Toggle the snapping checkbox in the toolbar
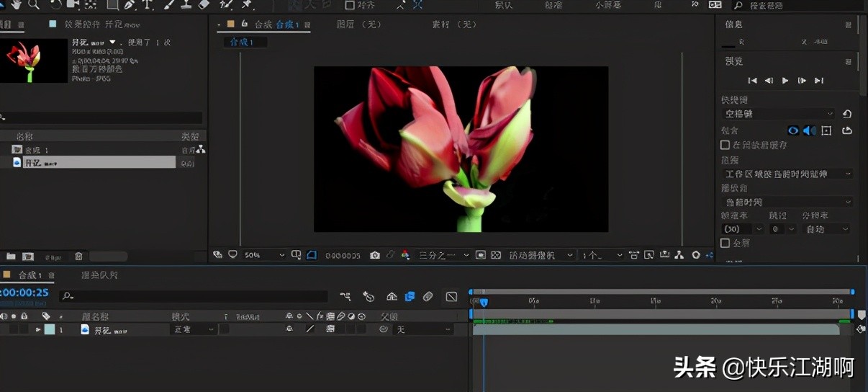 [x=350, y=5]
